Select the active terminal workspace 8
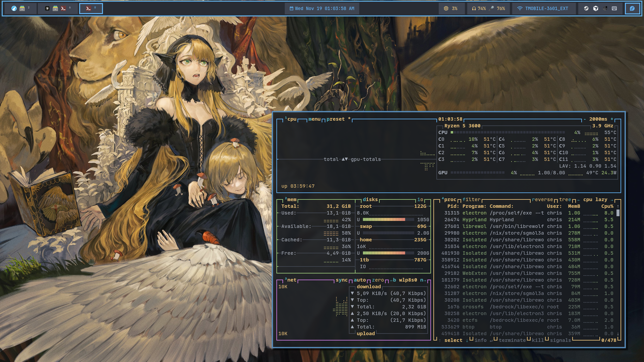The image size is (644, 362). 91,9
